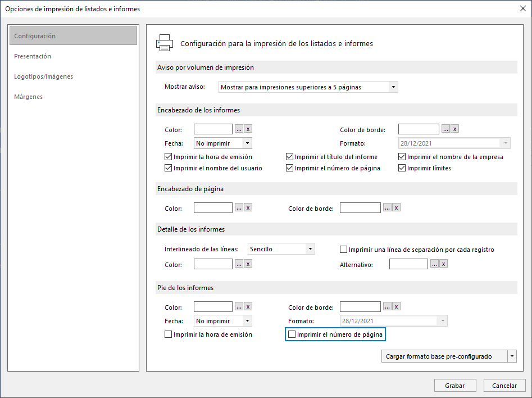Clear Encabezado de página Color de borde
This screenshot has height=398, width=532.
[396, 207]
